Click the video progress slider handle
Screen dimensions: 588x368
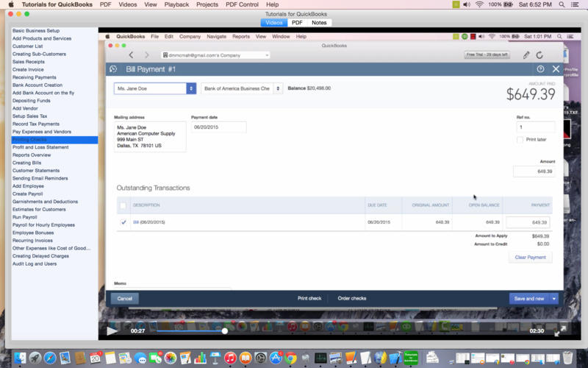coord(225,331)
